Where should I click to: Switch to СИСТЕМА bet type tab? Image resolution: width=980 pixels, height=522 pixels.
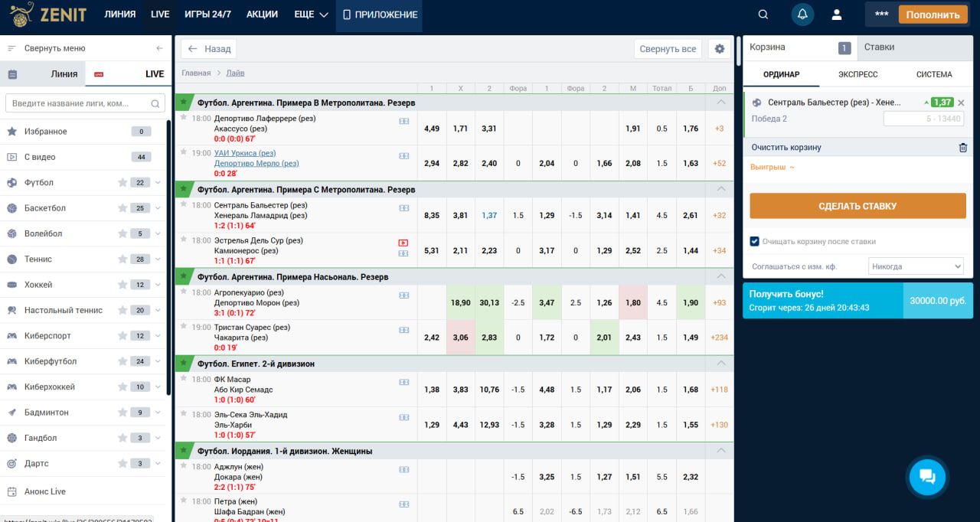[x=934, y=74]
